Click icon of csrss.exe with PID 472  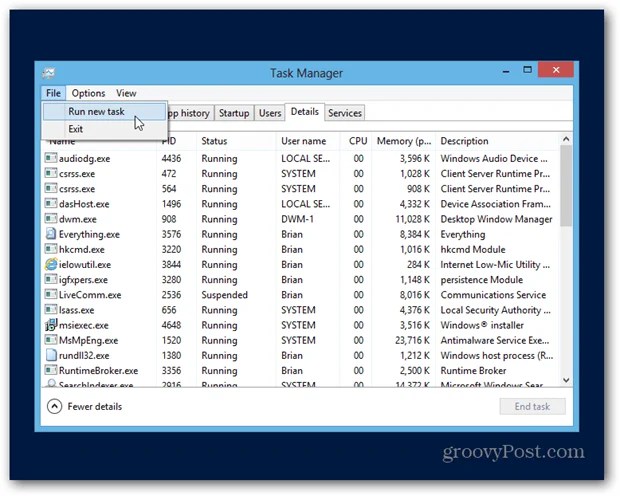[51, 173]
